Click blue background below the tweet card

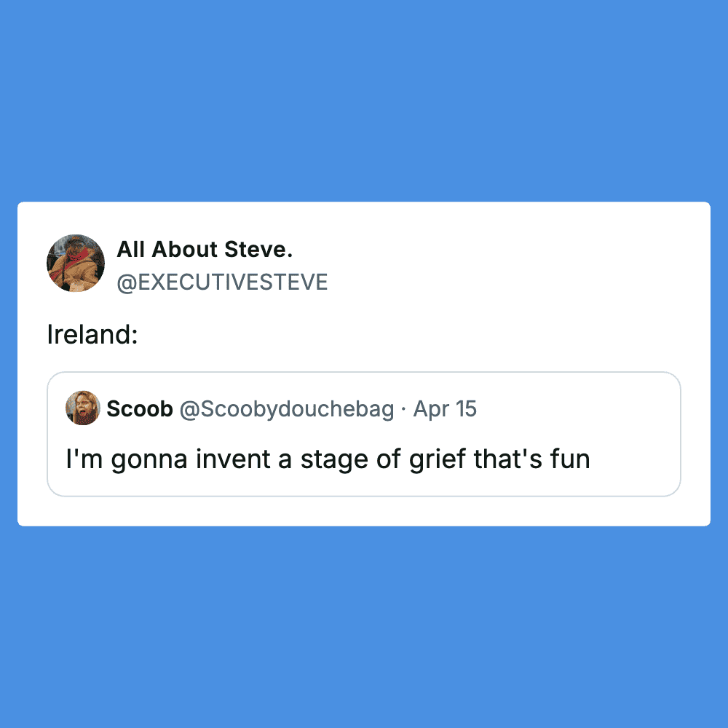[x=364, y=626]
